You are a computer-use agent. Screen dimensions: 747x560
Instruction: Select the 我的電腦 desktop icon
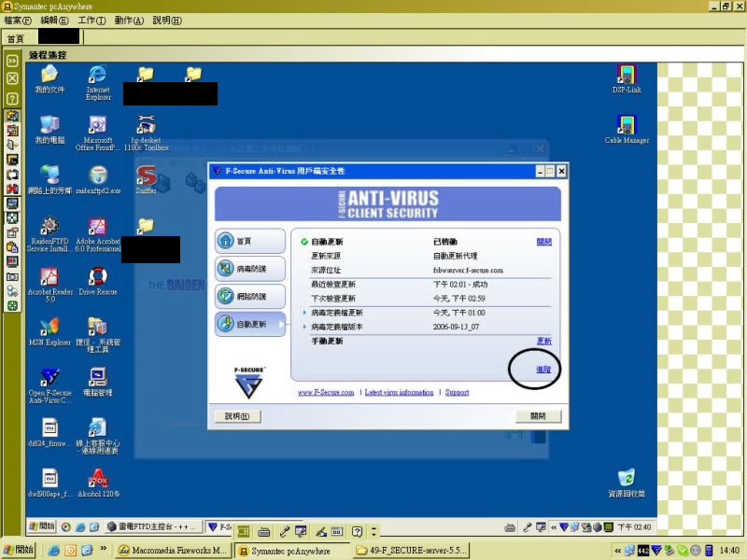coord(49,130)
